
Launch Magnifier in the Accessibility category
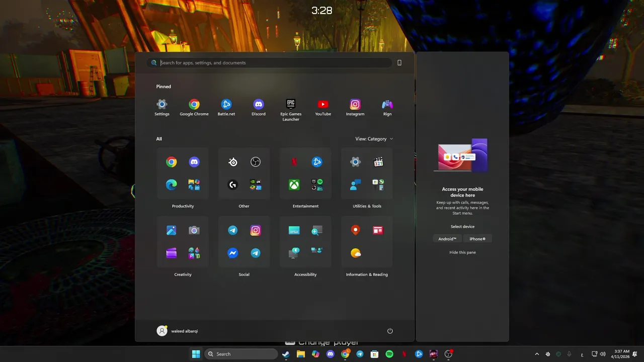coord(317,230)
